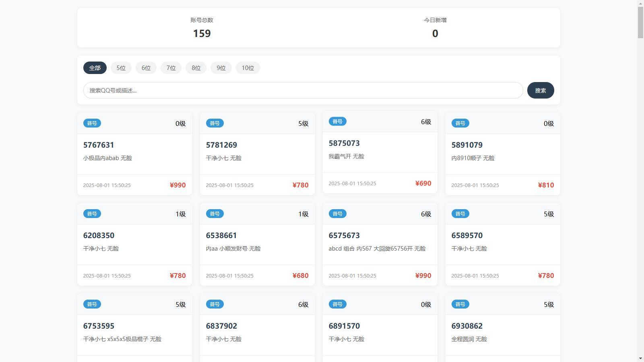The image size is (644, 362).
Task: Open account card 6753595
Action: [x=134, y=328]
